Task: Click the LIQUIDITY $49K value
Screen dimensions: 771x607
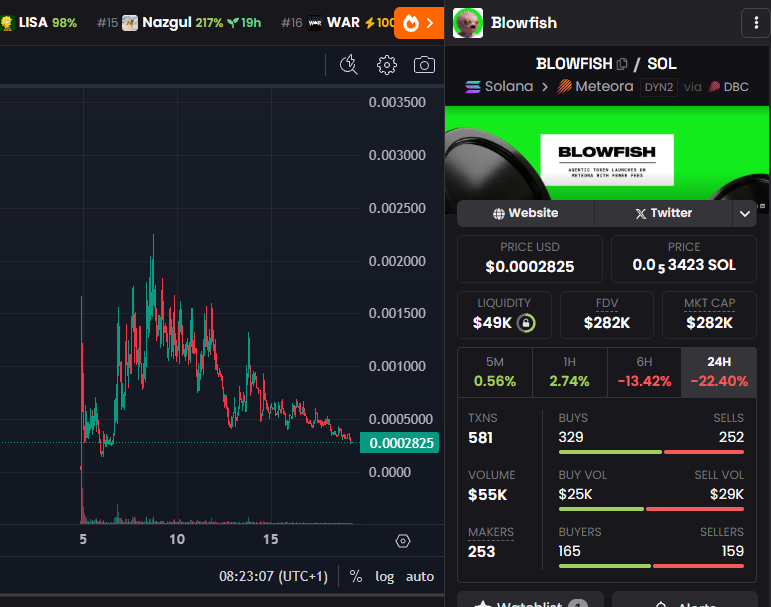Action: pos(492,323)
